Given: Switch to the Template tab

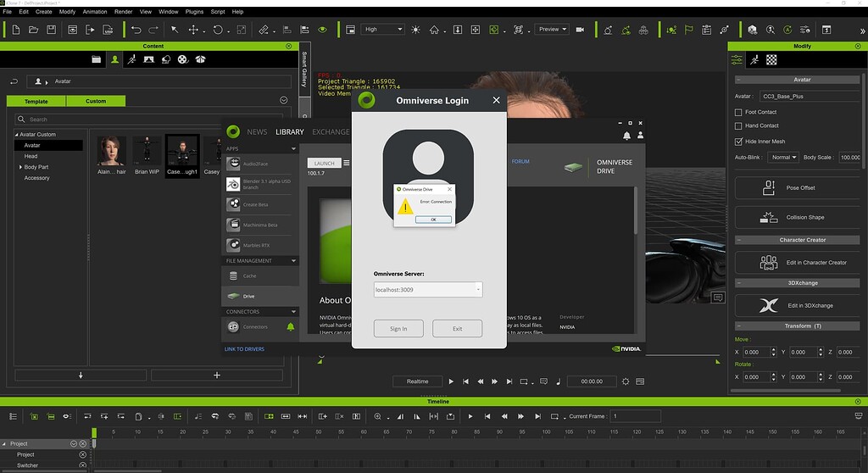Looking at the screenshot, I should click(x=36, y=101).
